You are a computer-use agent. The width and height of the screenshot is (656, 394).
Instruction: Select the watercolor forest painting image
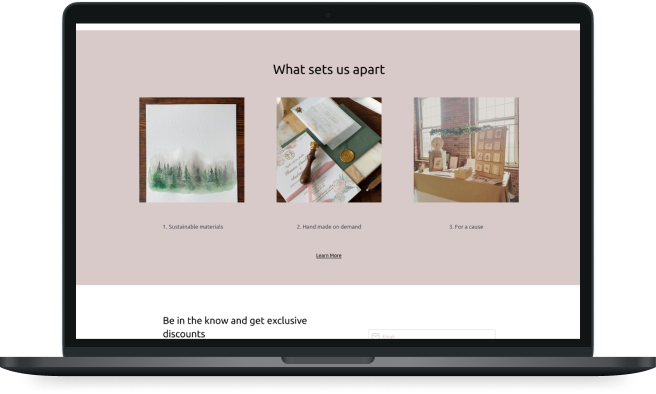pyautogui.click(x=192, y=150)
